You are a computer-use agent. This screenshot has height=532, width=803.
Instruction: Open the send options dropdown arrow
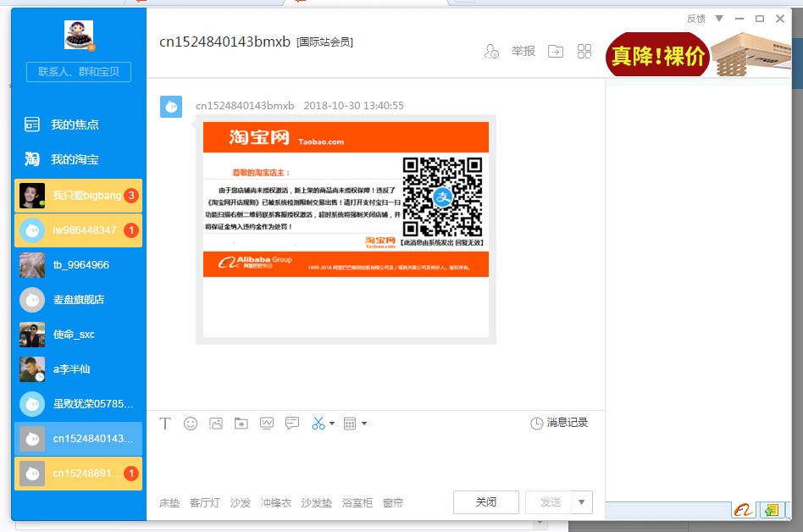tap(582, 502)
